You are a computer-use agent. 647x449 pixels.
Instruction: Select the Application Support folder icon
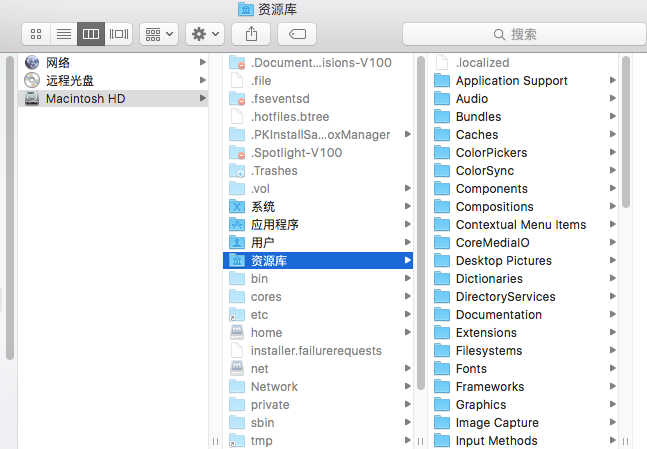click(442, 80)
